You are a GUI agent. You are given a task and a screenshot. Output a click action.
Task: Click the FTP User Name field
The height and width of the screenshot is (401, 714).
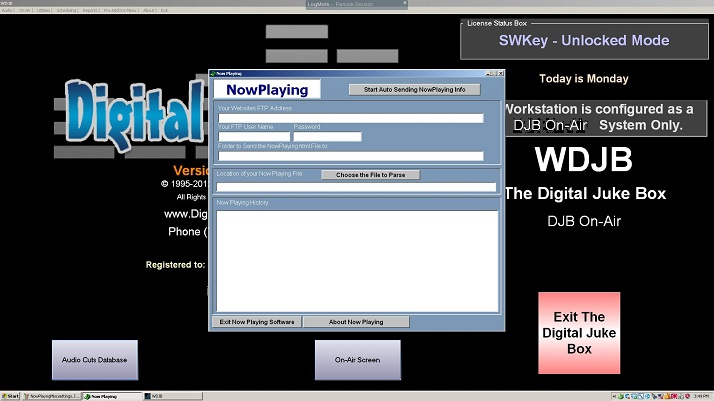click(254, 137)
